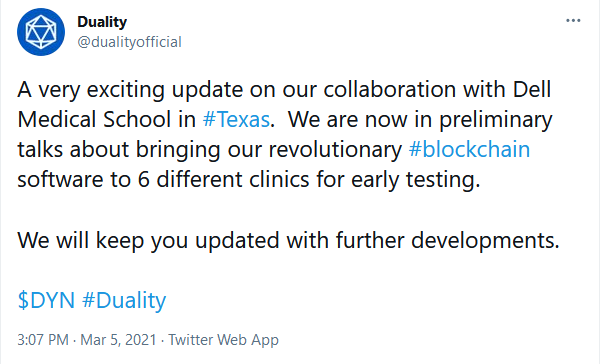Click the 'We will keep you updated' sentence

coord(288,241)
